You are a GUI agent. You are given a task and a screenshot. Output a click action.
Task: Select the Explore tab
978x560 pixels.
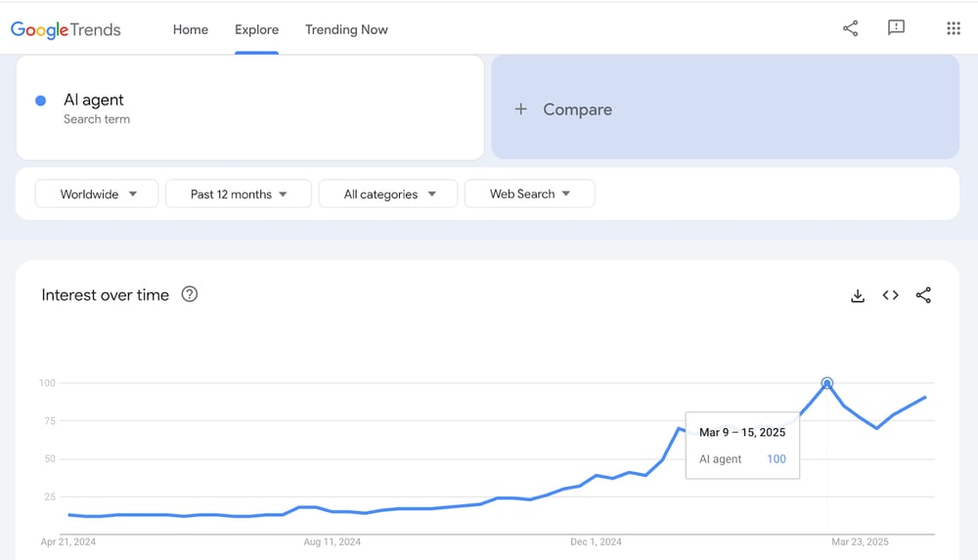(x=256, y=29)
